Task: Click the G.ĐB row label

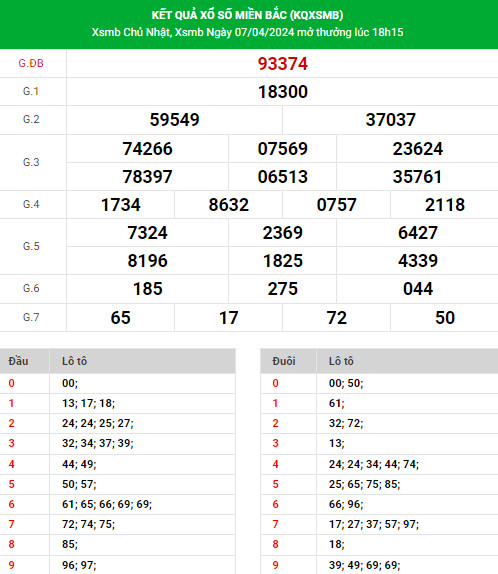Action: pyautogui.click(x=31, y=63)
